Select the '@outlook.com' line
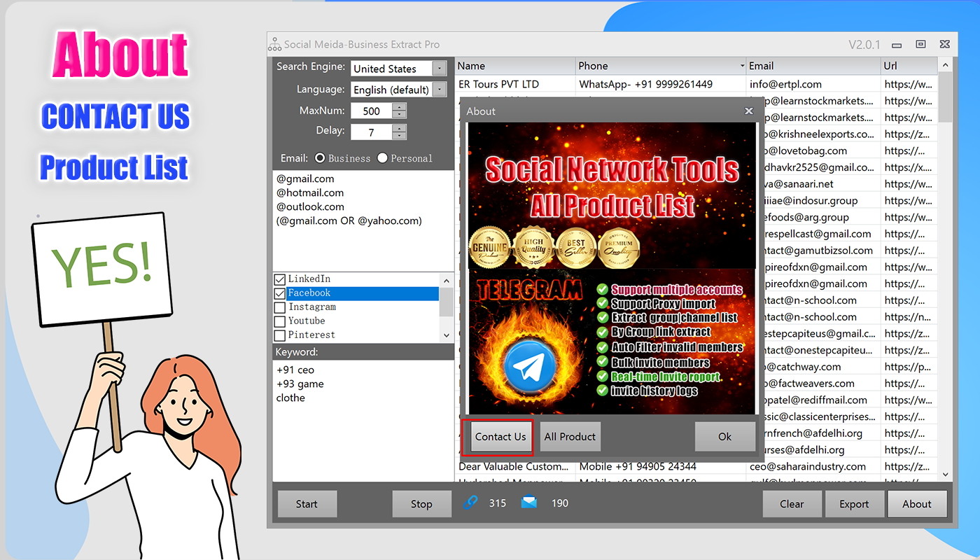 [310, 206]
